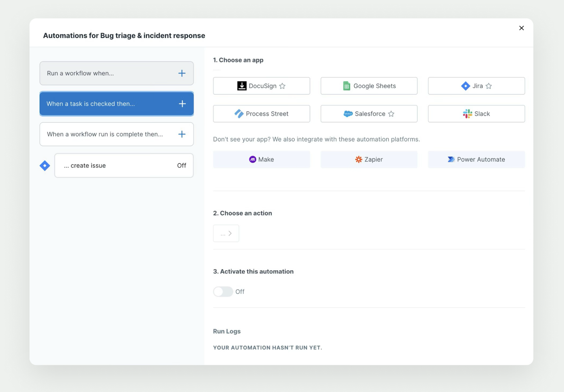This screenshot has height=392, width=564.
Task: Click the 2. Choose an action heading
Action: [242, 213]
